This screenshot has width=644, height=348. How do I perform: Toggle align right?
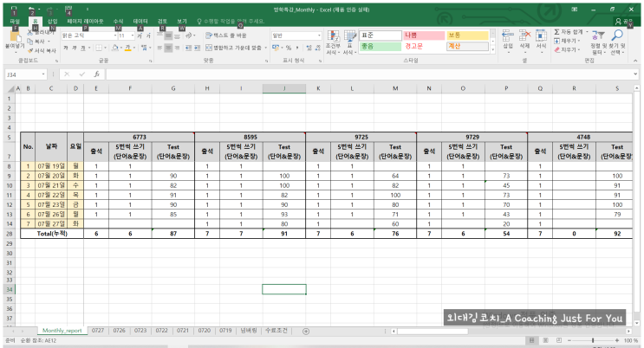(x=177, y=48)
